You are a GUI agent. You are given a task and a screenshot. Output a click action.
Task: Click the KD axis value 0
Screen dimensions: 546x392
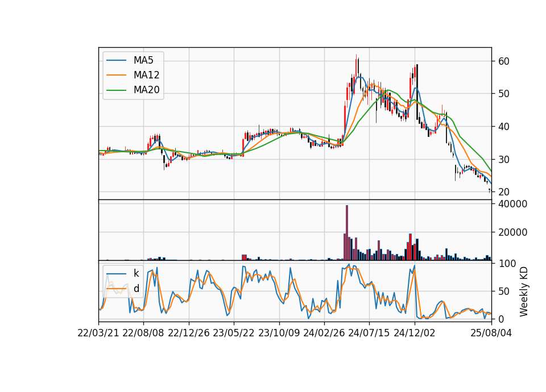point(501,319)
